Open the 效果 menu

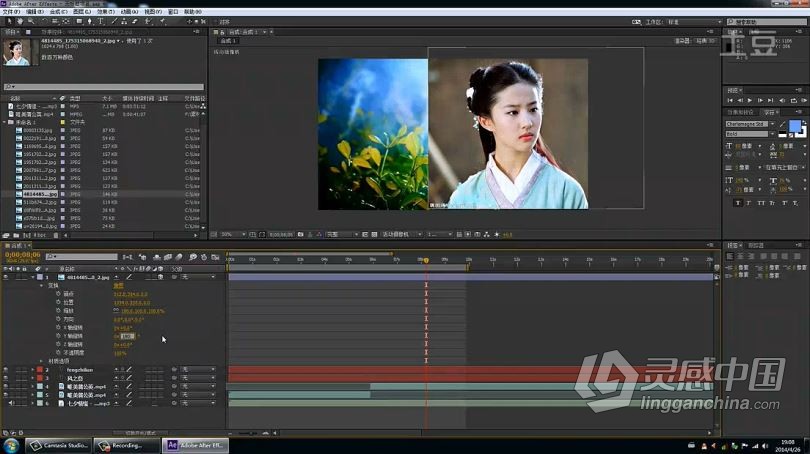click(x=106, y=11)
